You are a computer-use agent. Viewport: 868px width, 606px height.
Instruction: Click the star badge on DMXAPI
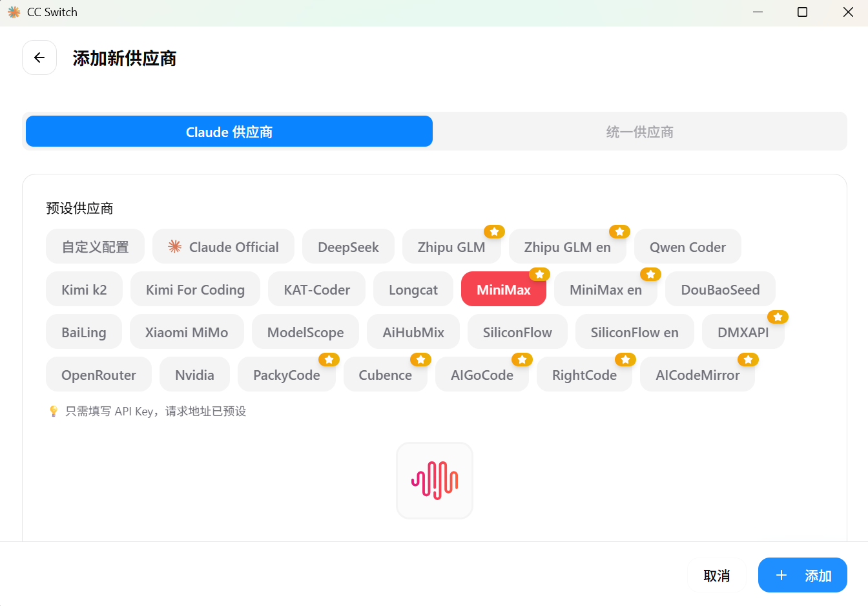778,317
